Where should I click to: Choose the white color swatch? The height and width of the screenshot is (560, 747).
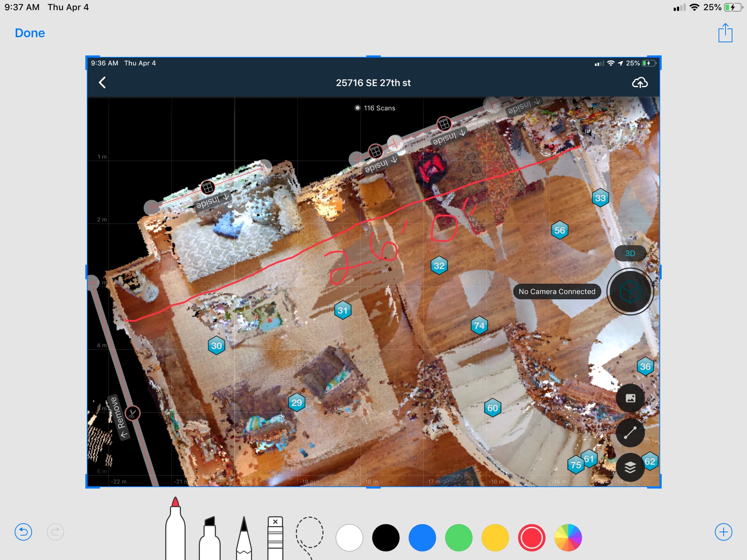(349, 538)
